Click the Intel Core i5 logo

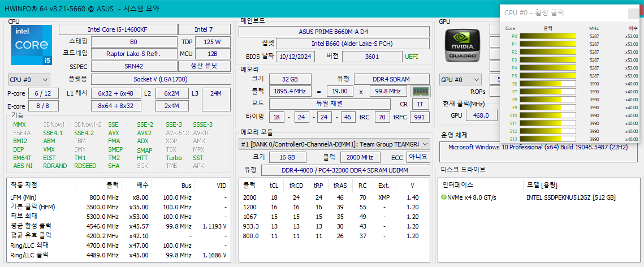pyautogui.click(x=32, y=45)
